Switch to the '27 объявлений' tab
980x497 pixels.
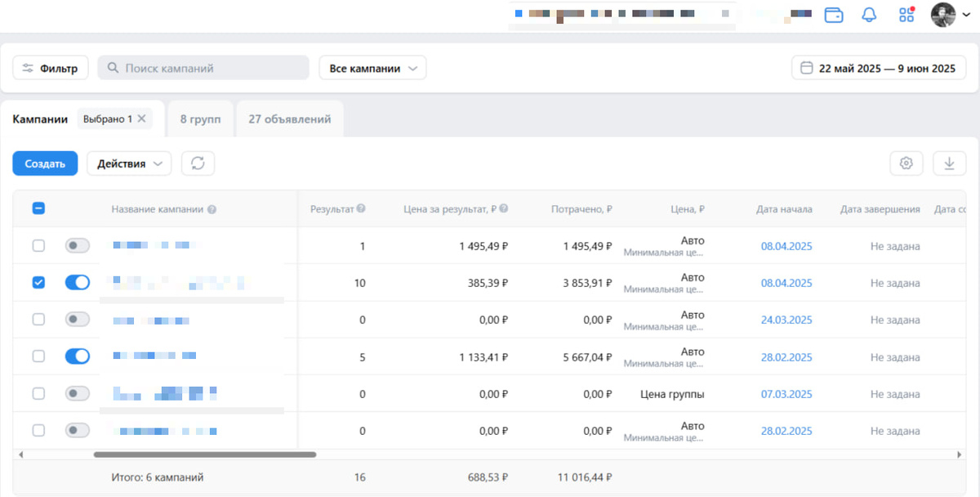pos(290,119)
